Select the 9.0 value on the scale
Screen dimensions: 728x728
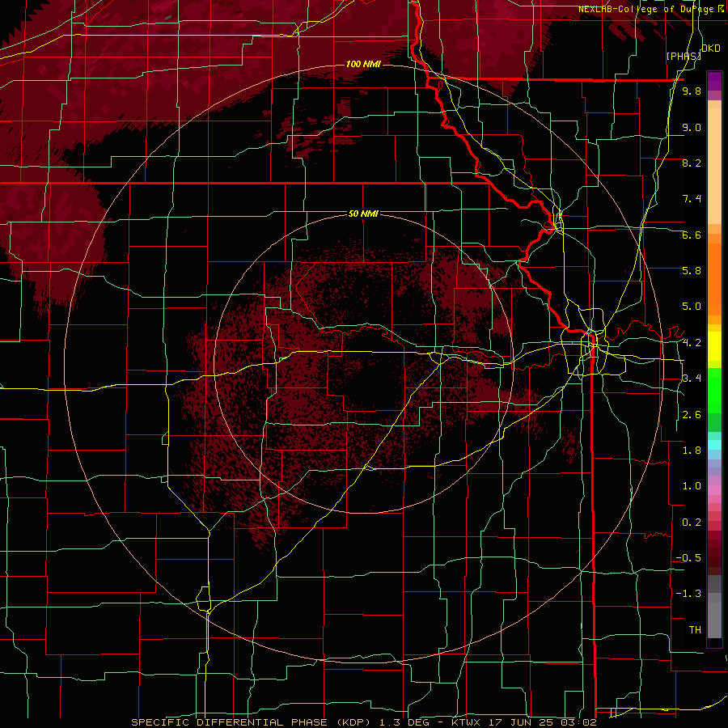[692, 127]
